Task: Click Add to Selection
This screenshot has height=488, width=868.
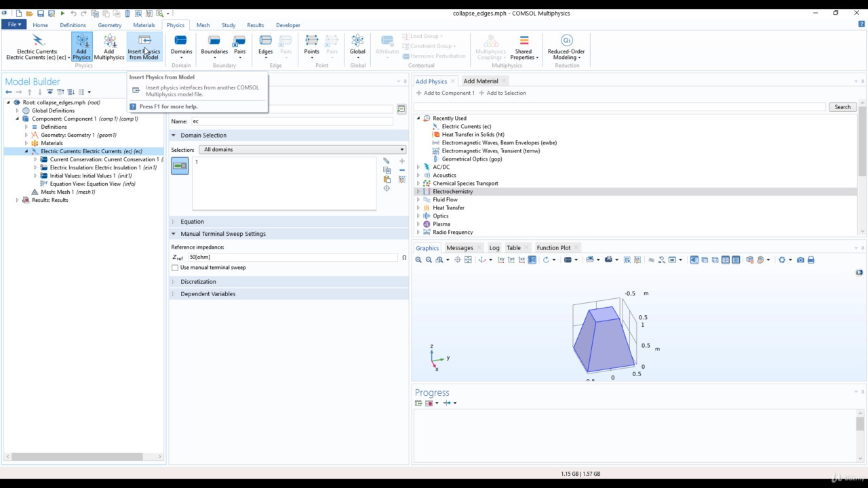Action: point(502,93)
